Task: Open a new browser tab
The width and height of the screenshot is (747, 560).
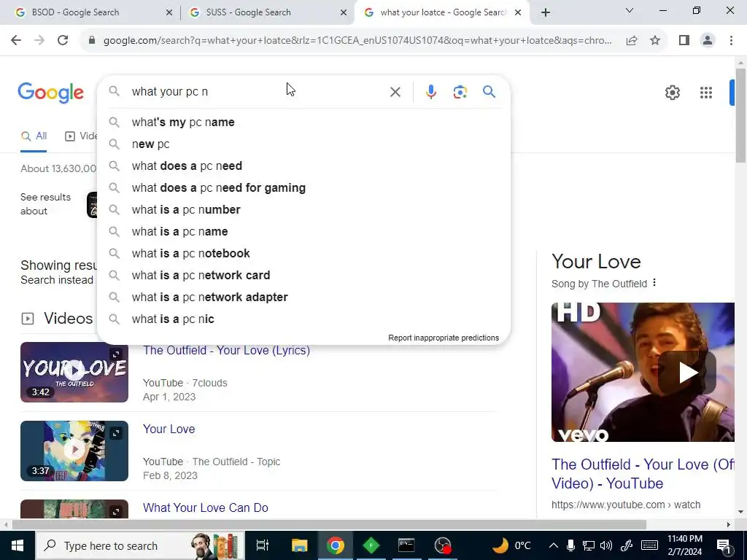Action: [546, 12]
